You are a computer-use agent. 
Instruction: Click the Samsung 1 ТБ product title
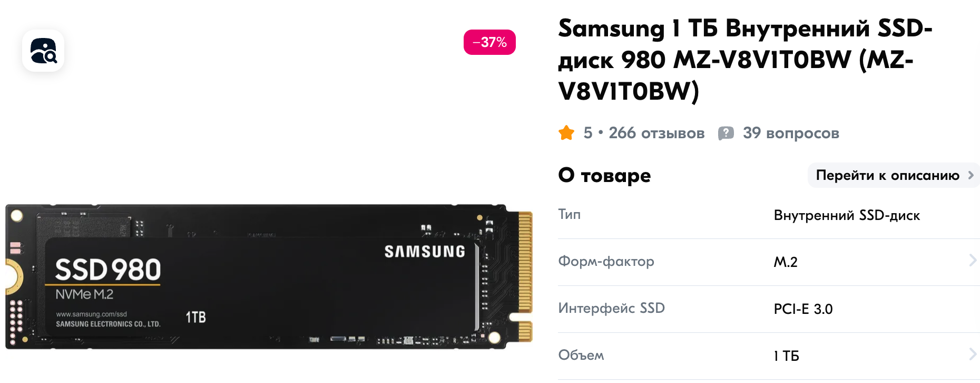pos(745,60)
